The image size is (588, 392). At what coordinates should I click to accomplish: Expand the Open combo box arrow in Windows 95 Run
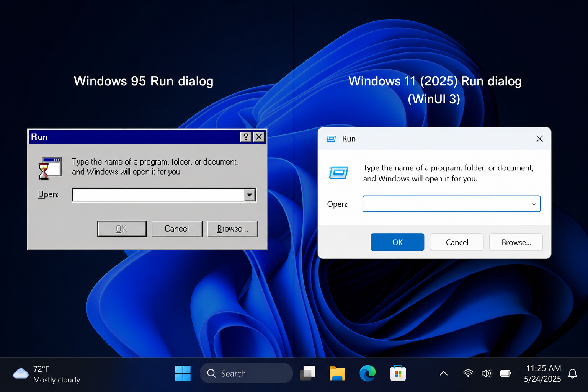[250, 195]
